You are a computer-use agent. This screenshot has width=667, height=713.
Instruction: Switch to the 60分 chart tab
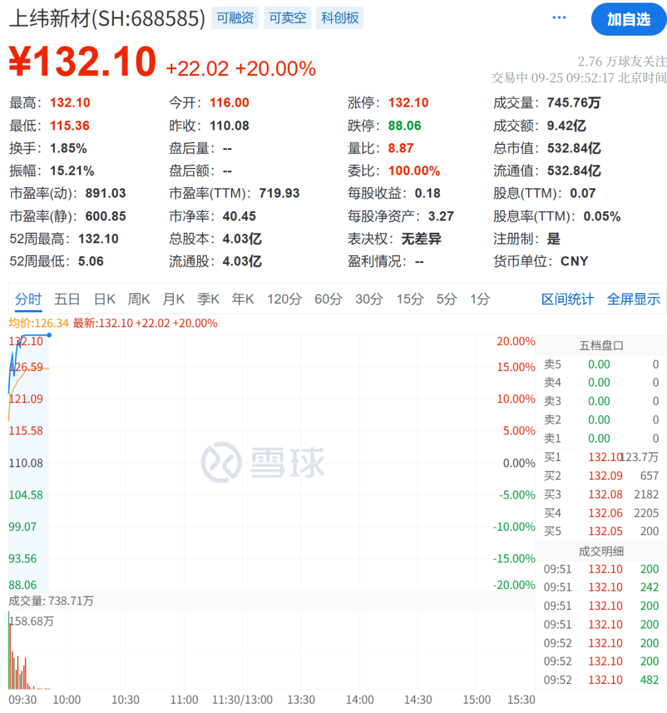click(x=328, y=299)
